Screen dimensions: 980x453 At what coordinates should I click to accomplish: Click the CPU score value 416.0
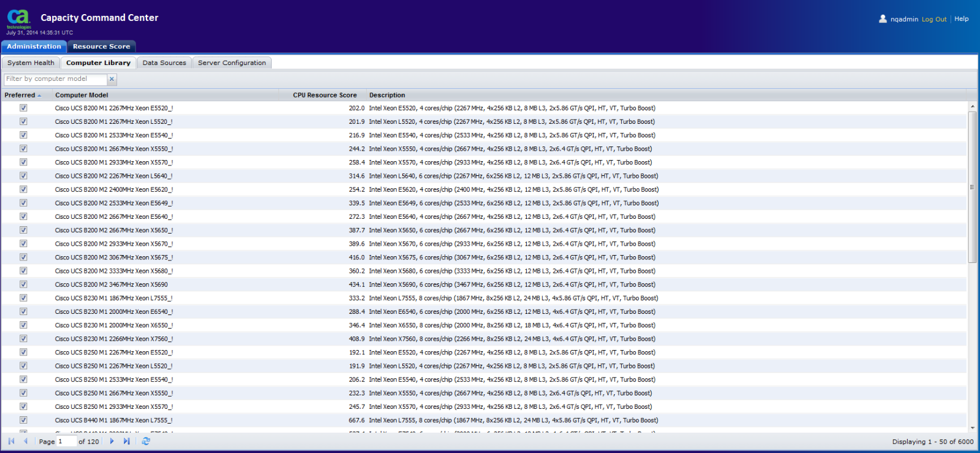(357, 257)
